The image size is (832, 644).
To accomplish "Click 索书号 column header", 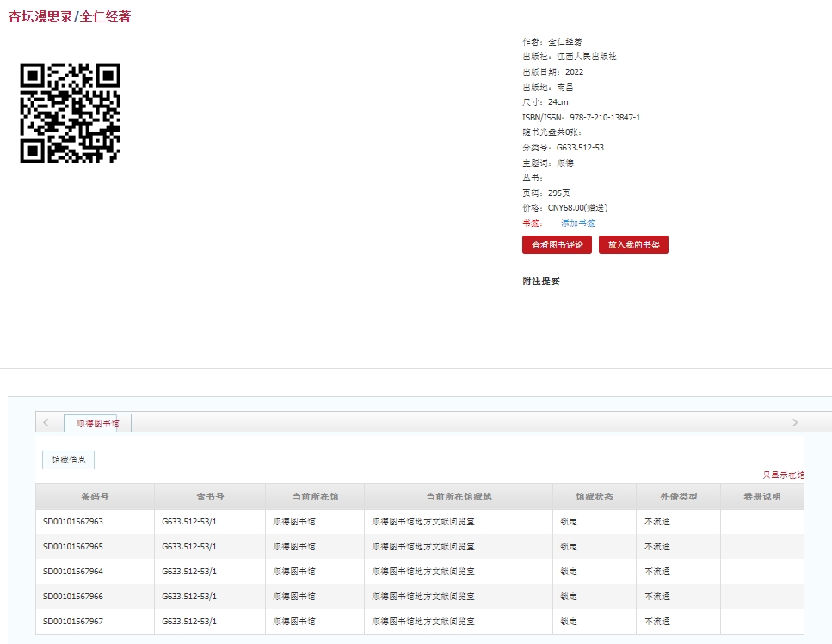I will pyautogui.click(x=210, y=497).
